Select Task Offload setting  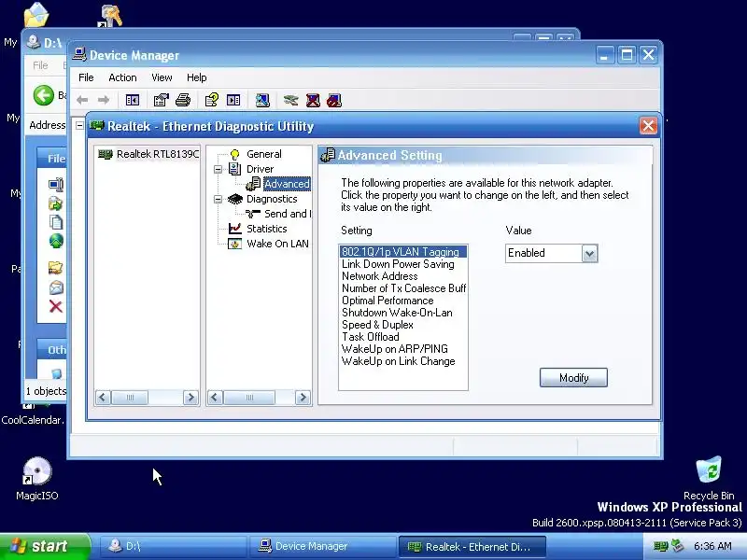coord(403,337)
